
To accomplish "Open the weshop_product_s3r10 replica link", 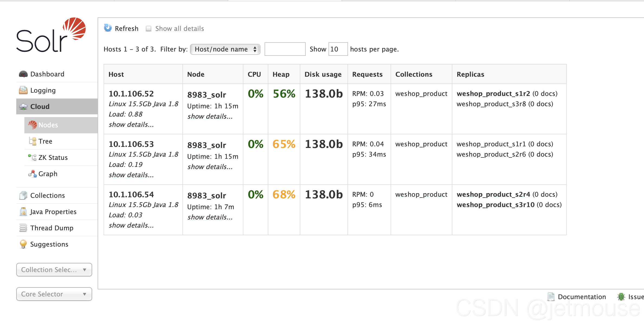I will [x=495, y=205].
